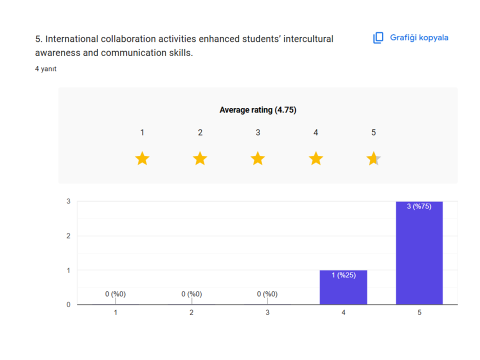Click the Average rating (4.75) heading
The height and width of the screenshot is (360, 480).
tap(258, 110)
